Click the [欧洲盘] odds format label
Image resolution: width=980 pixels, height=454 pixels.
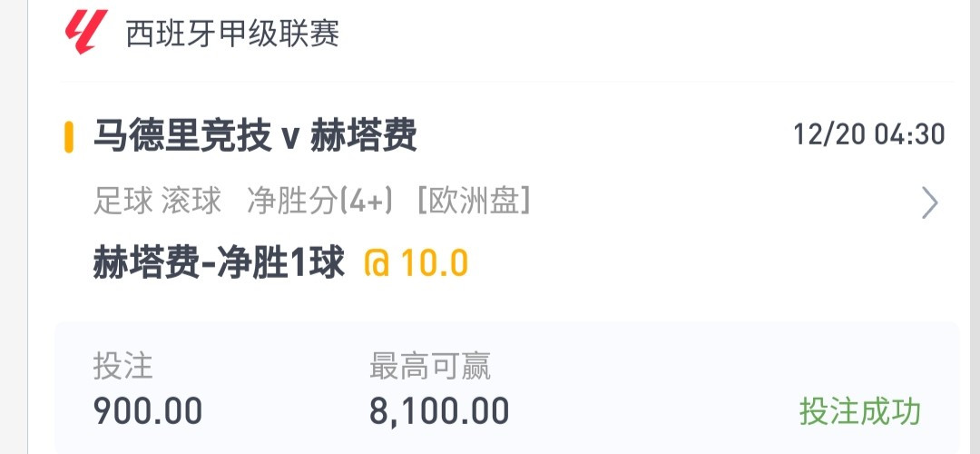473,202
